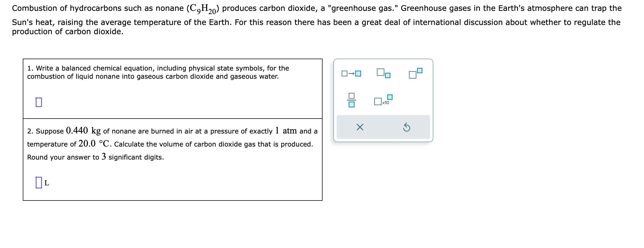This screenshot has height=248, width=644.
Task: Click the blue product box in arrow icon
Action: point(358,73)
